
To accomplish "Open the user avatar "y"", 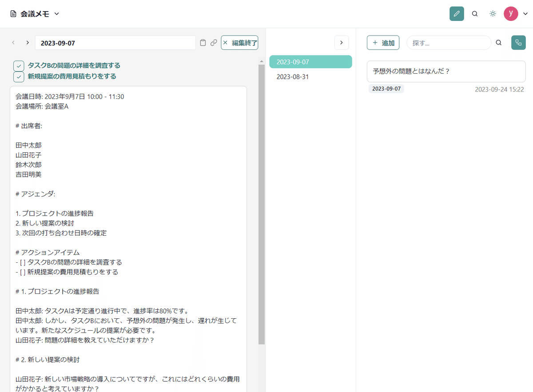I will pos(511,14).
